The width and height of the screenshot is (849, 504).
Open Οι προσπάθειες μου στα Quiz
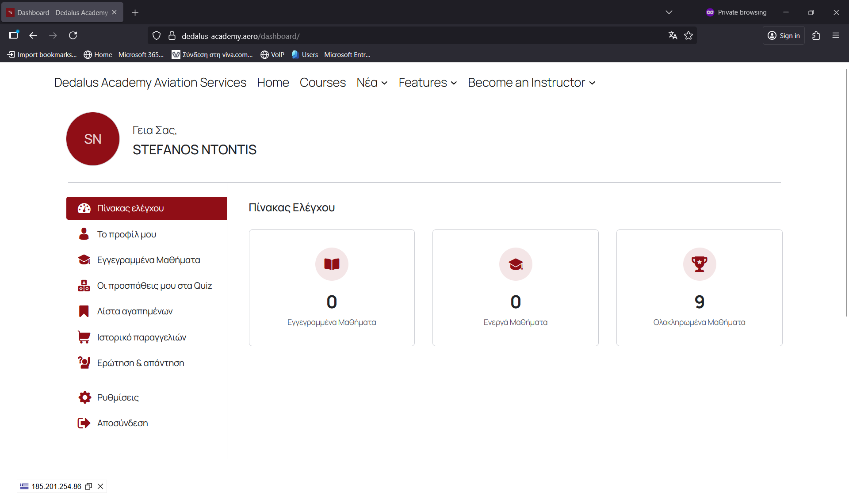154,286
